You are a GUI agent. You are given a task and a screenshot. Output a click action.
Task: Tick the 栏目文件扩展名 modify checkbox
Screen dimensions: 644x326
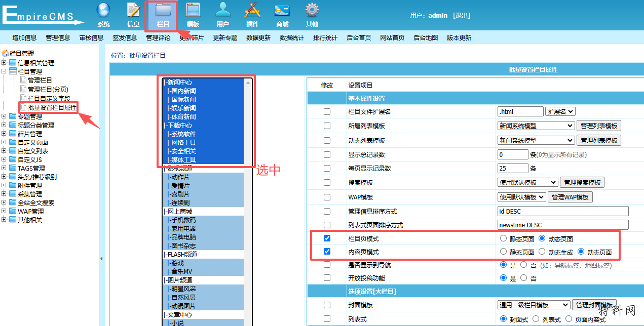click(x=327, y=111)
